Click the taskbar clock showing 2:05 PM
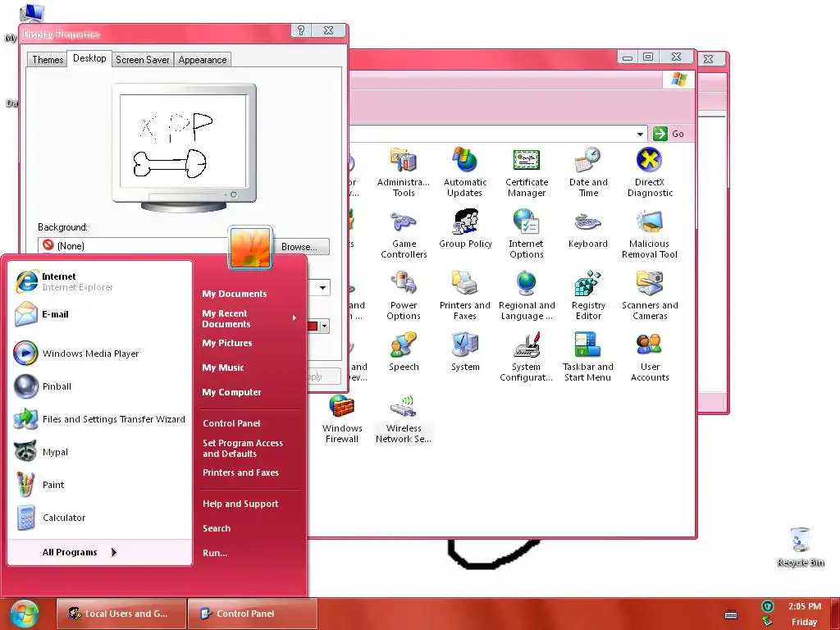The image size is (840, 630). (804, 606)
